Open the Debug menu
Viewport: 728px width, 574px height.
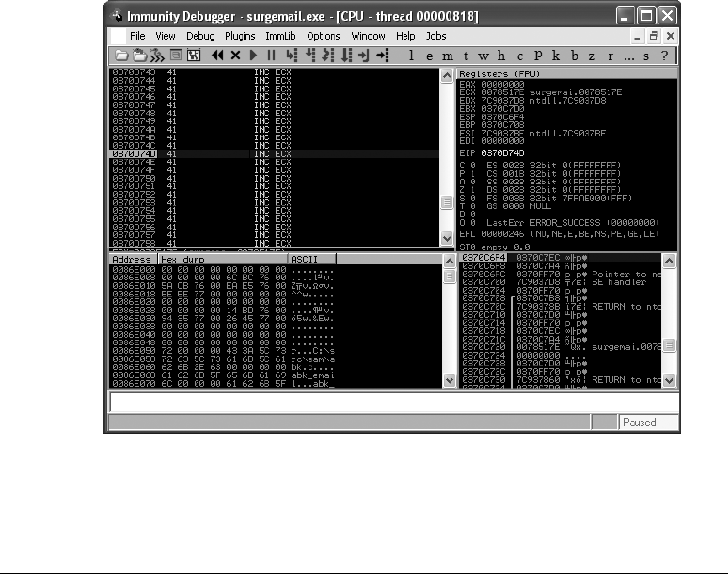coord(200,36)
